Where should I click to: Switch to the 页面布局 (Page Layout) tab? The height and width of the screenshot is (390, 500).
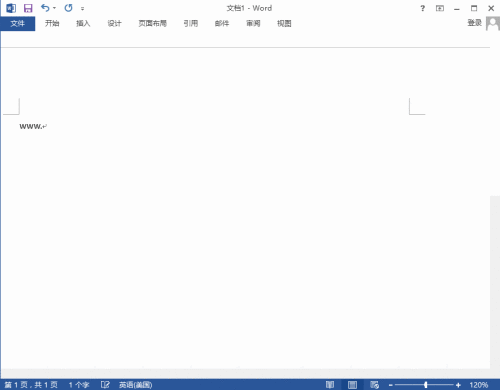pos(152,23)
